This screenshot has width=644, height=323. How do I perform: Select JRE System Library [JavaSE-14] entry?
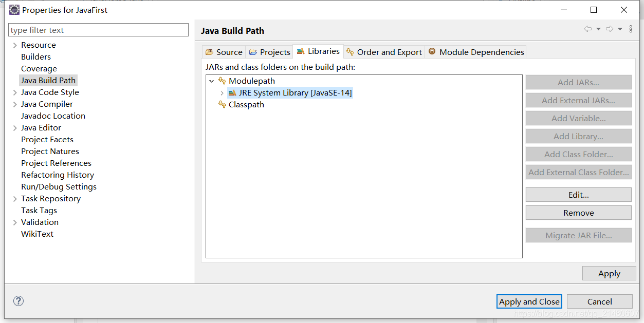[295, 93]
